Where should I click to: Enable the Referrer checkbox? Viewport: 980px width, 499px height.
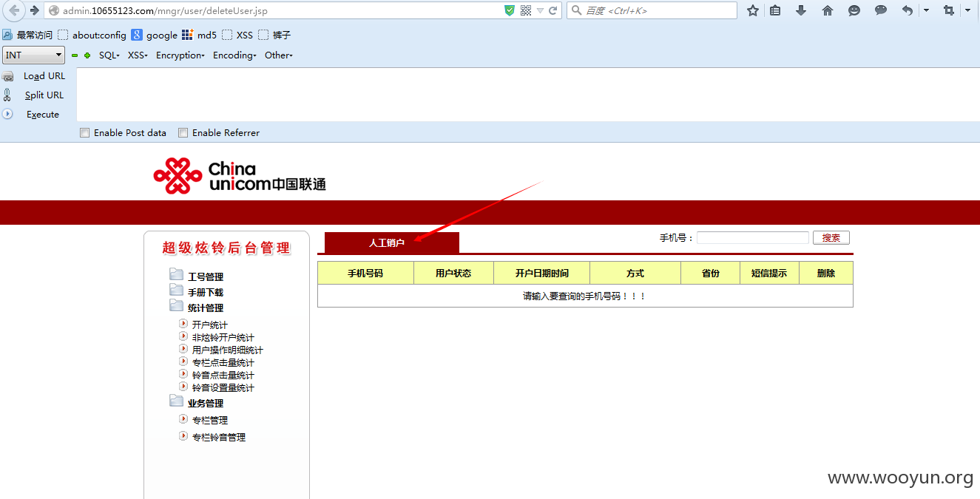point(183,133)
